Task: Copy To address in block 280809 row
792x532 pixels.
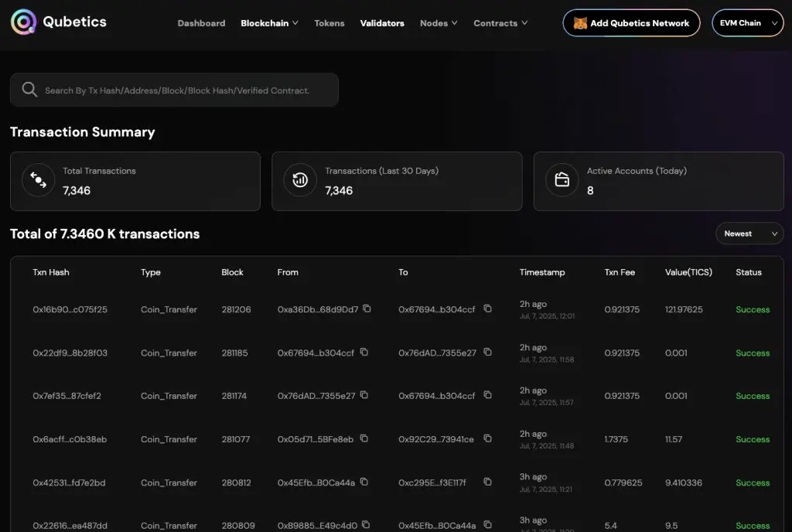Action: [487, 524]
